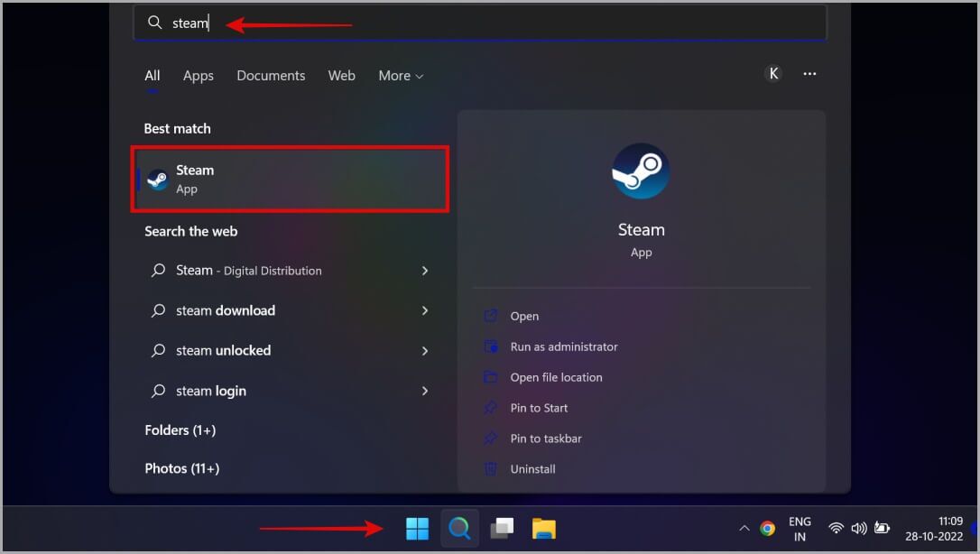This screenshot has height=554, width=980.
Task: Expand arrow for 'Steam - Digital Distribution'
Action: 425,271
